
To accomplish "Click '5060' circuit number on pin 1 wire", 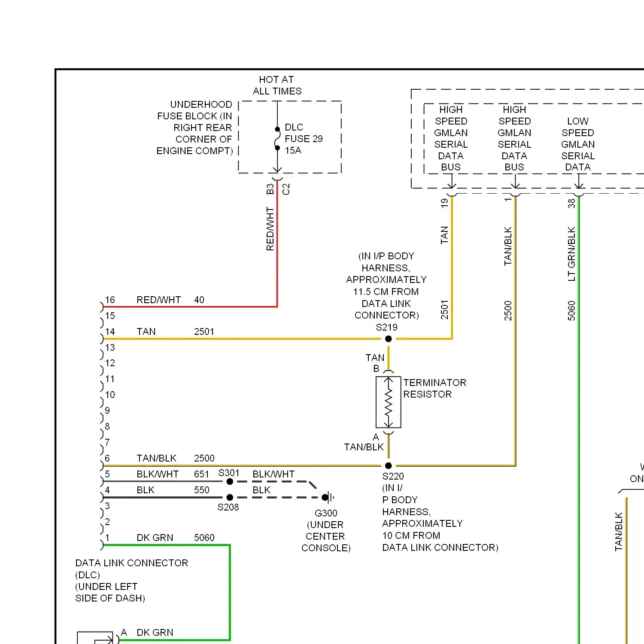I will (x=204, y=538).
